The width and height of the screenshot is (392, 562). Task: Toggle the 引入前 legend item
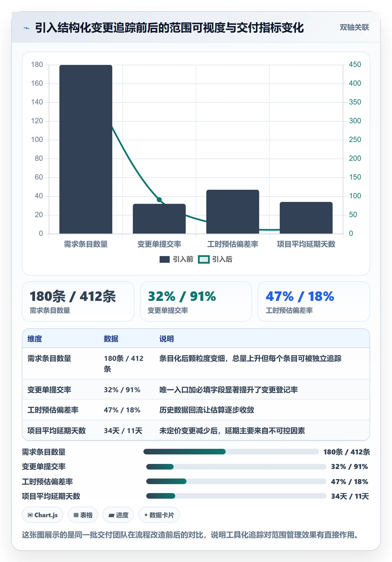click(x=176, y=259)
